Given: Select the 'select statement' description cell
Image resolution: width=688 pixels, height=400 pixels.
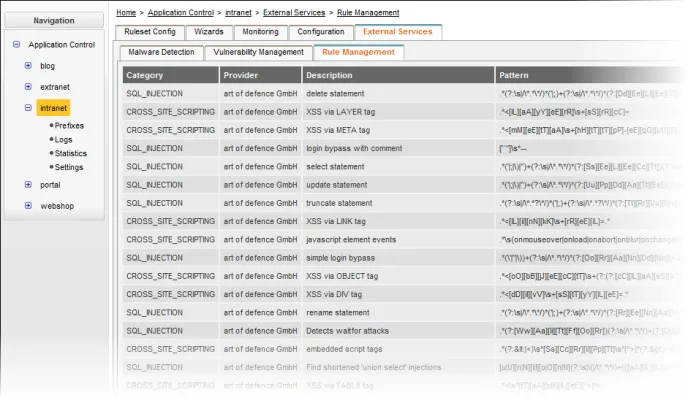Looking at the screenshot, I should pos(398,167).
